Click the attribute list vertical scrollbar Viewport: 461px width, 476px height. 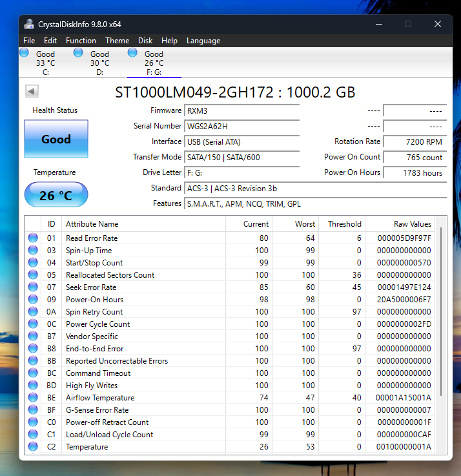pos(441,311)
